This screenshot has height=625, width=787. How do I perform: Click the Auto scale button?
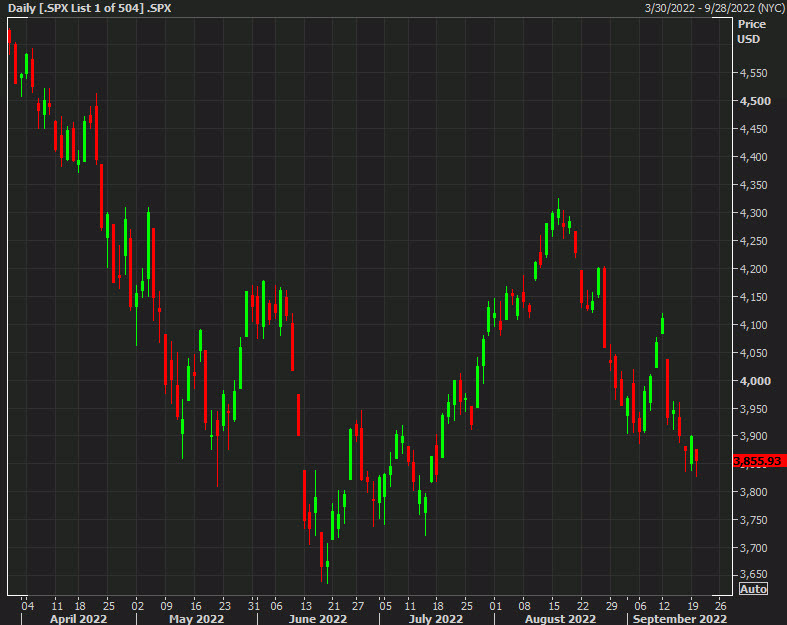click(x=753, y=589)
